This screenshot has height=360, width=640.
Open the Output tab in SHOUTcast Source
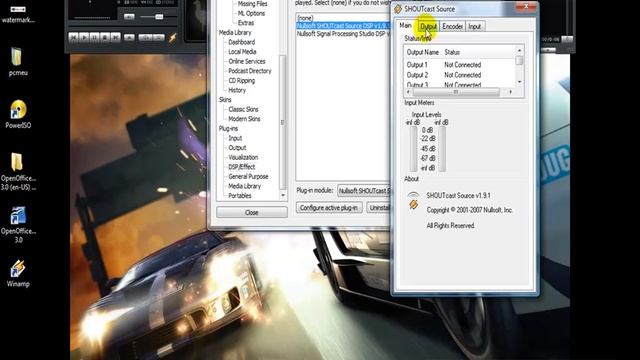(x=428, y=26)
